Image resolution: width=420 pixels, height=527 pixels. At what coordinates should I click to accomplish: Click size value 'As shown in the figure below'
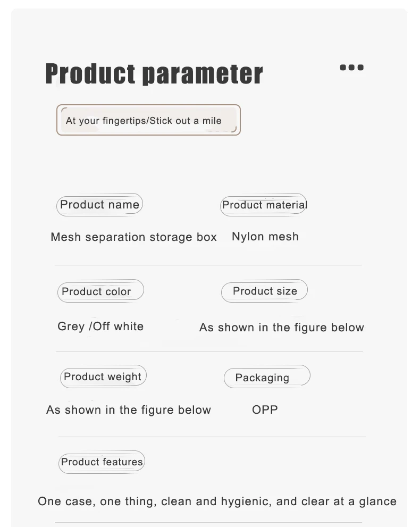click(x=282, y=328)
